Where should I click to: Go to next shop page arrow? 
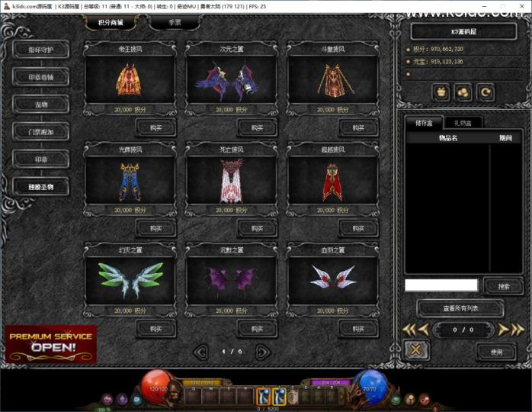pos(263,352)
